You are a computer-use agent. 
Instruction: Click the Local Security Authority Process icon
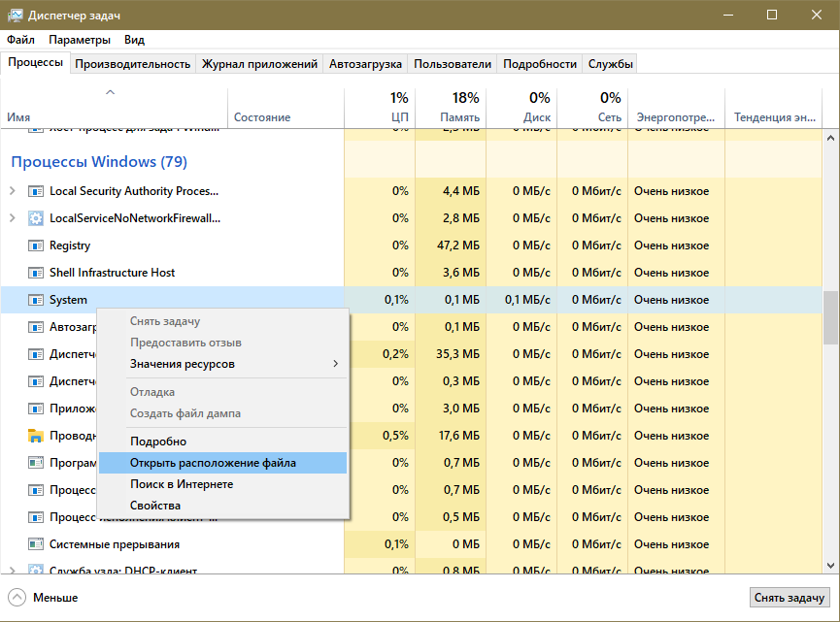[x=36, y=191]
